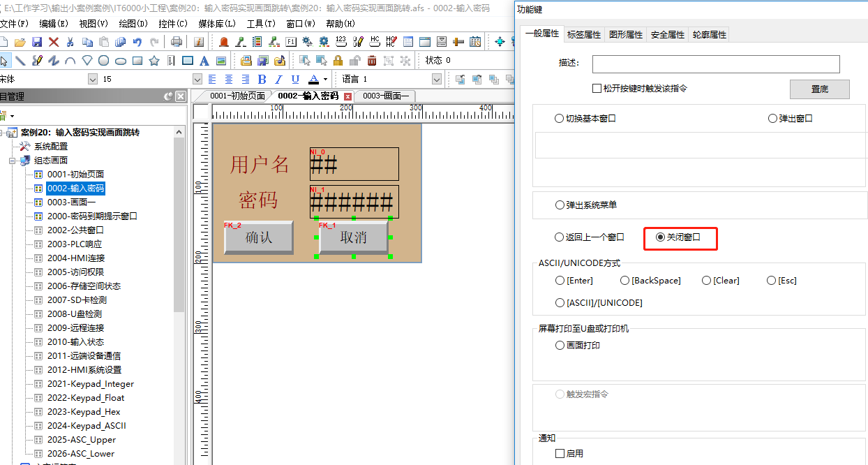Image resolution: width=868 pixels, height=465 pixels.
Task: Select the text 'A' drawing tool
Action: click(204, 60)
